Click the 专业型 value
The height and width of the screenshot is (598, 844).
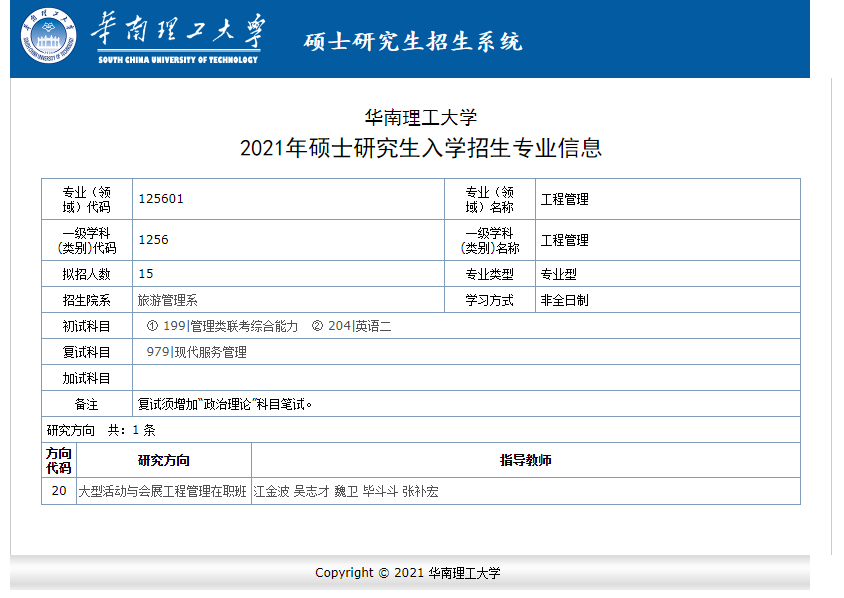559,274
